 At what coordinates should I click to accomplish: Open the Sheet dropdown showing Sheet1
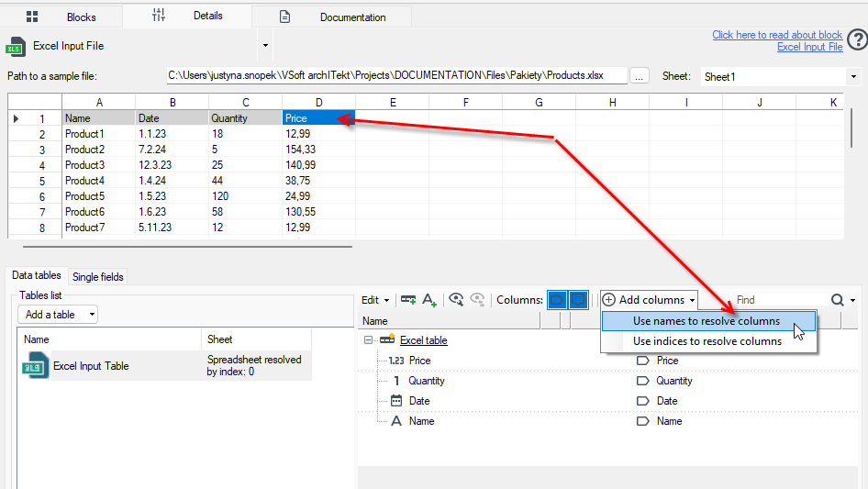(x=781, y=76)
